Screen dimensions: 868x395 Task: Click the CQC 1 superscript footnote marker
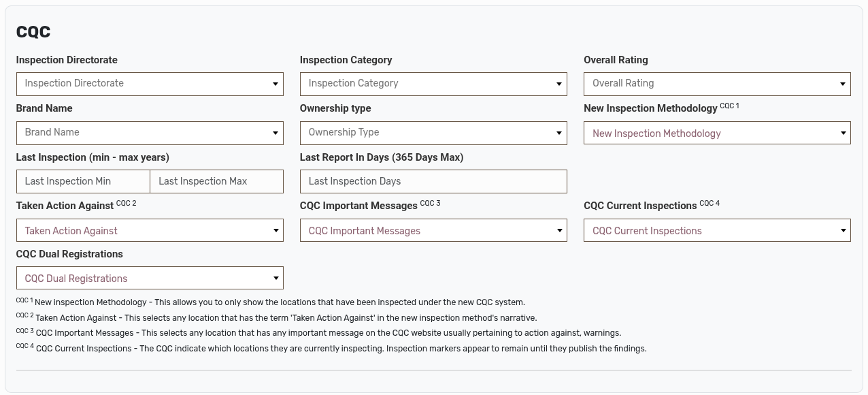pyautogui.click(x=729, y=106)
